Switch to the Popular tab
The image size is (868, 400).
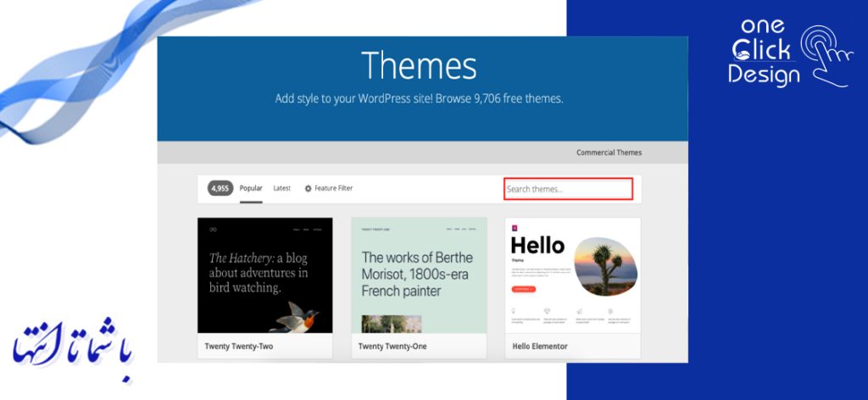(x=251, y=188)
